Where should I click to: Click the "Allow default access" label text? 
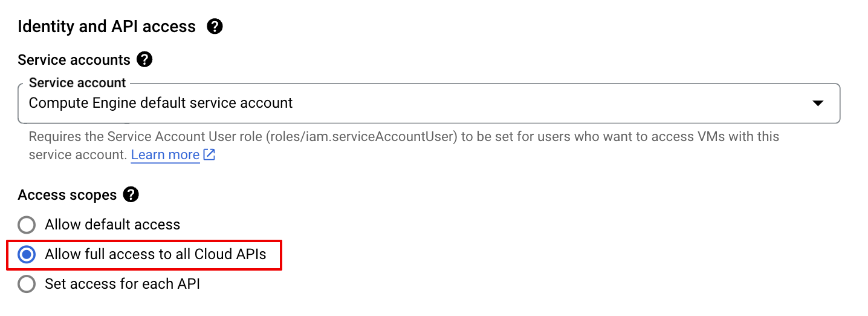112,225
